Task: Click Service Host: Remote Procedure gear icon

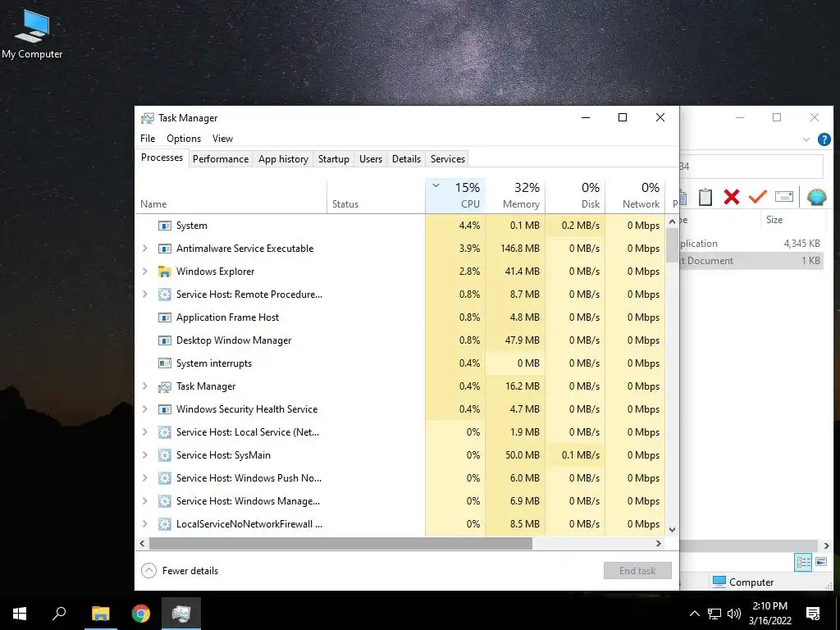Action: tap(164, 294)
